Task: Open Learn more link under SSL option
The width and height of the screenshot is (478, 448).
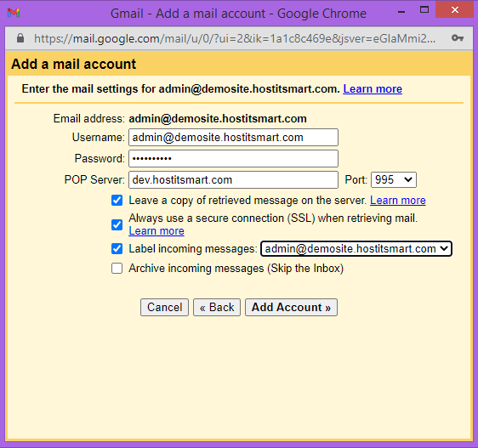Action: [156, 231]
